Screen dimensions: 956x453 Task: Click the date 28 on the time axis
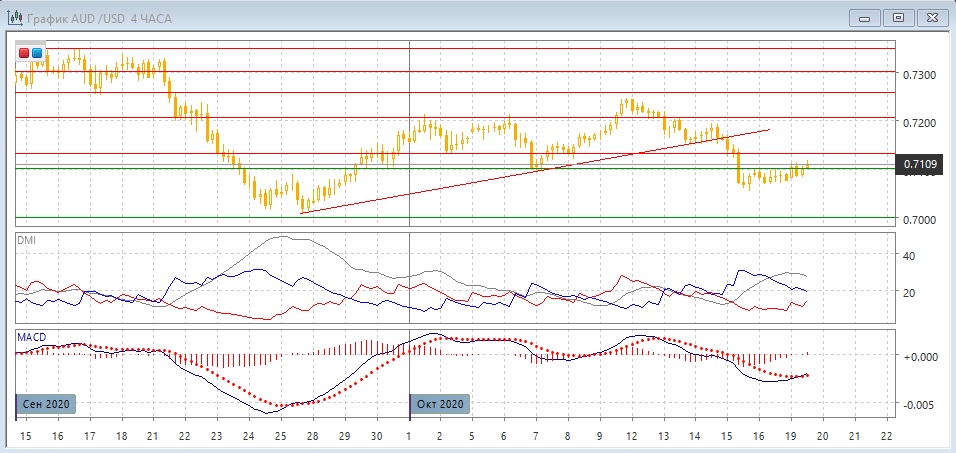pyautogui.click(x=313, y=436)
